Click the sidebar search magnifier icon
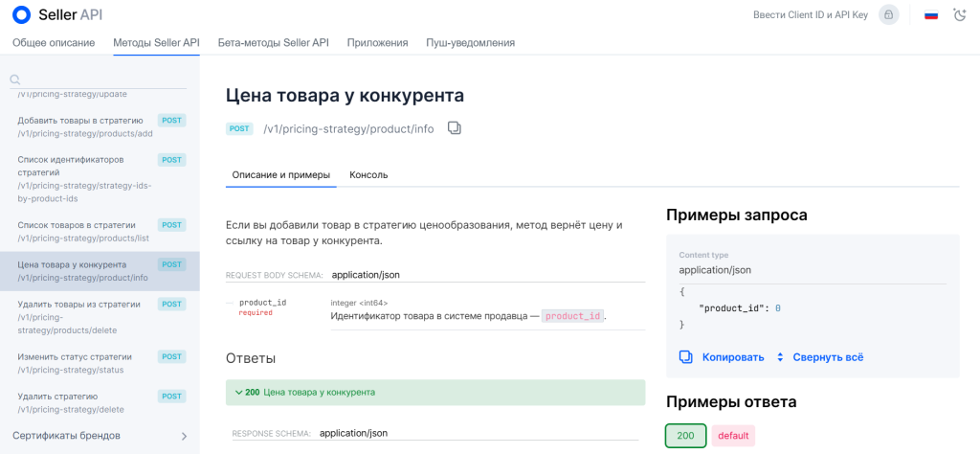This screenshot has width=980, height=454. point(15,79)
